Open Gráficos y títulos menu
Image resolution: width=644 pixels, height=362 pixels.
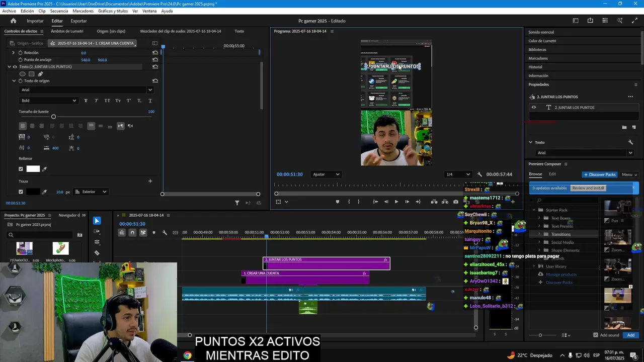pos(113,11)
